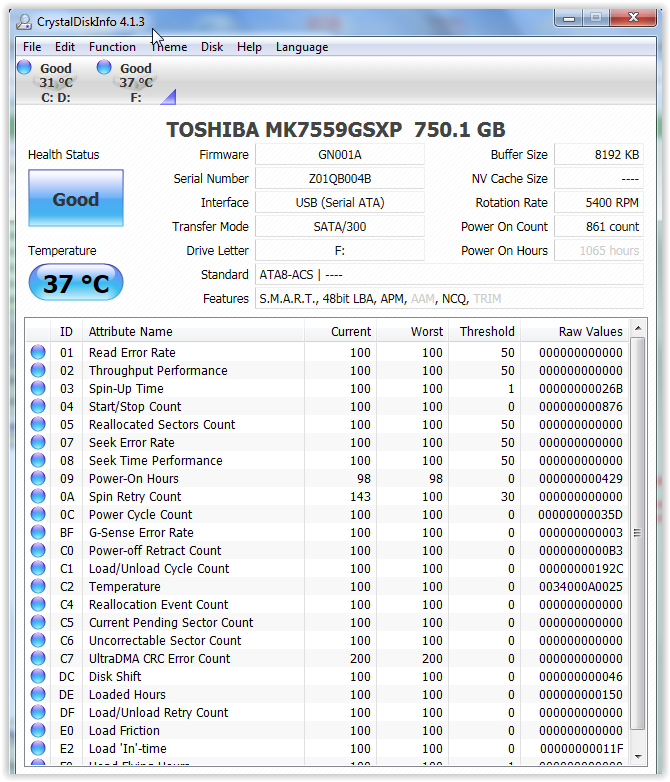Click the Buffer Size value 8192 KB
Image resolution: width=670 pixels, height=782 pixels.
[599, 155]
